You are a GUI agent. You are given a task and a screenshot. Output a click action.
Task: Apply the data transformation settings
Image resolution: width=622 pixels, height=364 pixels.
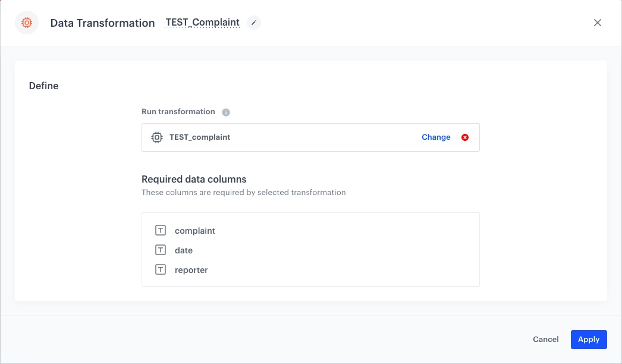(588, 339)
